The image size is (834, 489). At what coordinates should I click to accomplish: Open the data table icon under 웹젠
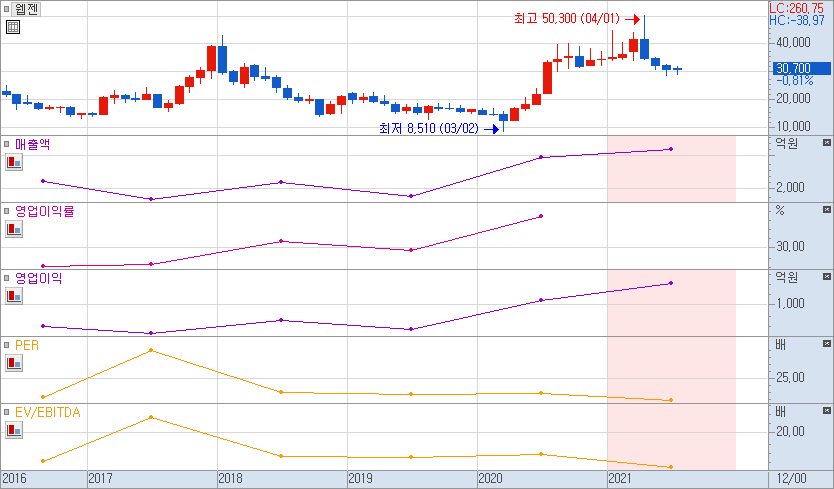click(13, 27)
